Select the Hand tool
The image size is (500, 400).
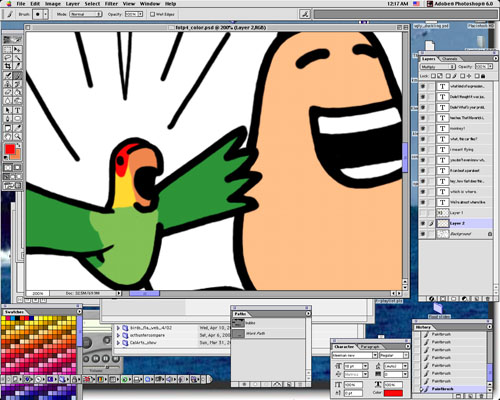[x=8, y=136]
